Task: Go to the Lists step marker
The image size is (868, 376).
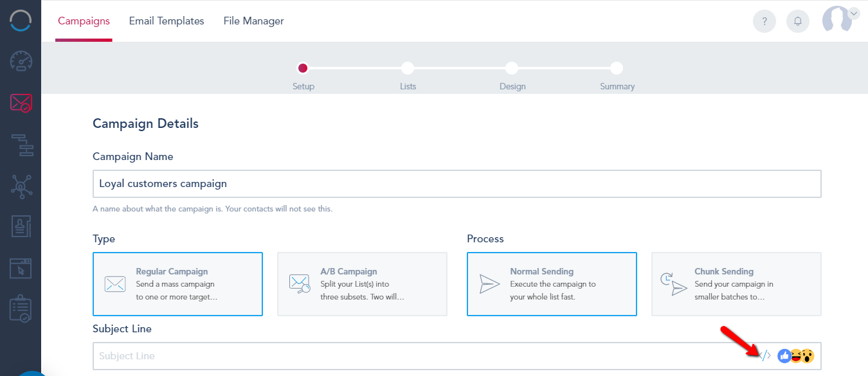Action: [408, 68]
